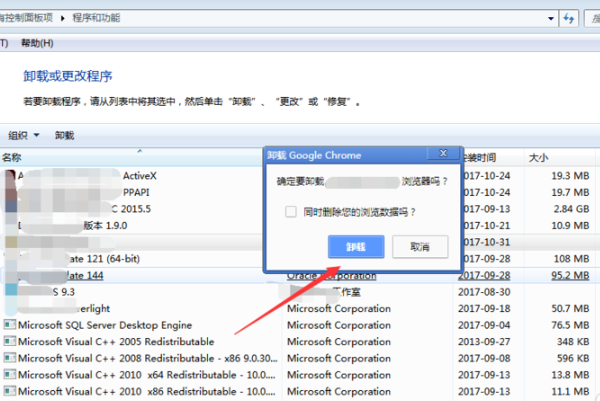Click the icon of Visual C++ 2010 x86 entry
This screenshot has width=600, height=401.
(x=10, y=391)
